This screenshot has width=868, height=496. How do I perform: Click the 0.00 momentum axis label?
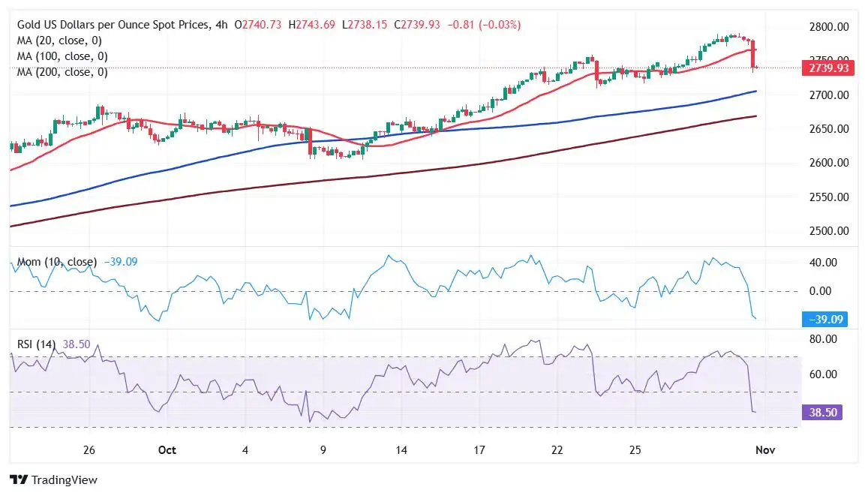(821, 291)
